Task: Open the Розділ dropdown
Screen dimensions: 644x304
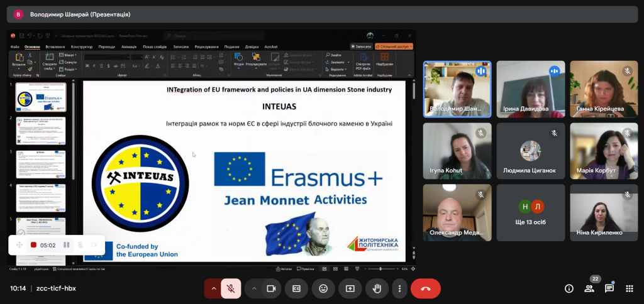Action: tap(68, 69)
